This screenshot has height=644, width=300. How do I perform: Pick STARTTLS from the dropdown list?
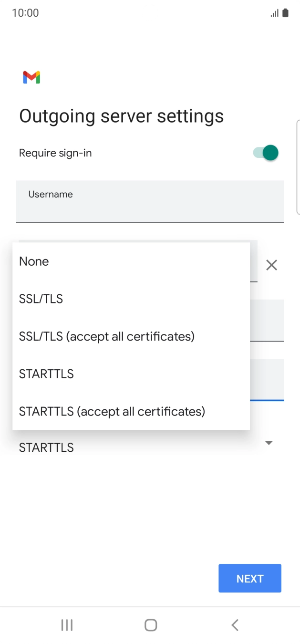pos(46,374)
